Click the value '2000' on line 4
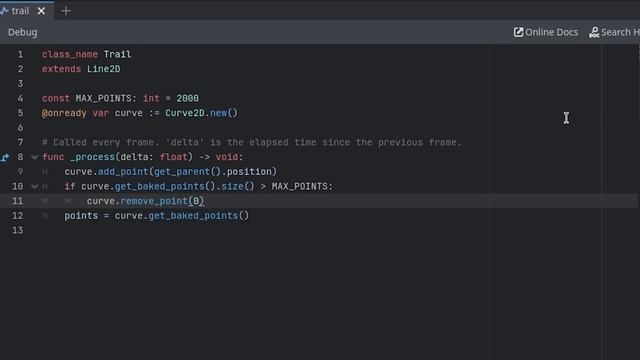This screenshot has height=360, width=640. [188, 98]
